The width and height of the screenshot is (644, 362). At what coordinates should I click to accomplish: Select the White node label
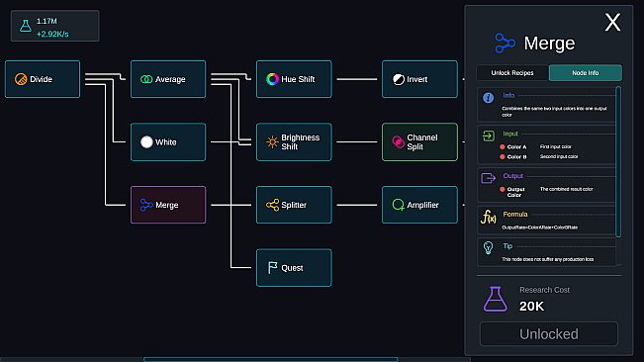166,142
